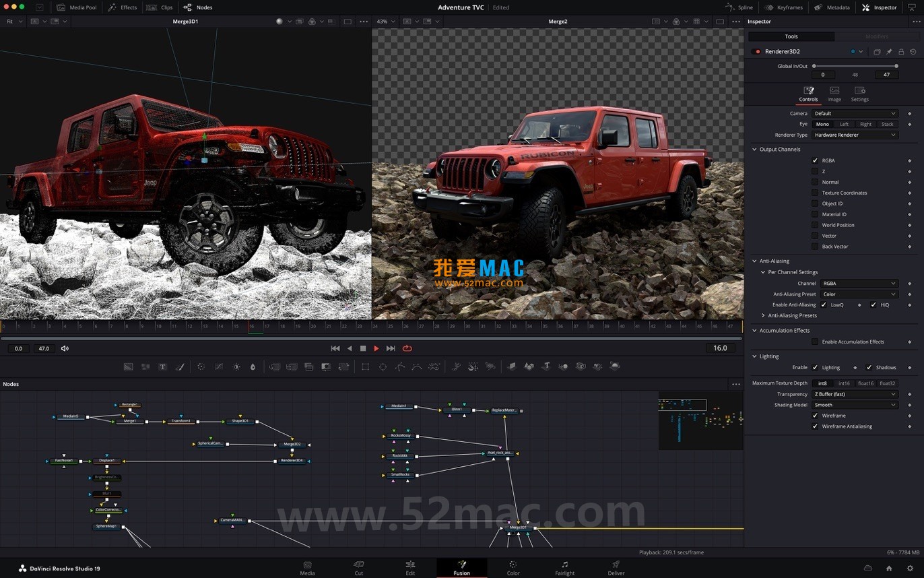
Task: Open the Media Pool panel
Action: tap(76, 7)
